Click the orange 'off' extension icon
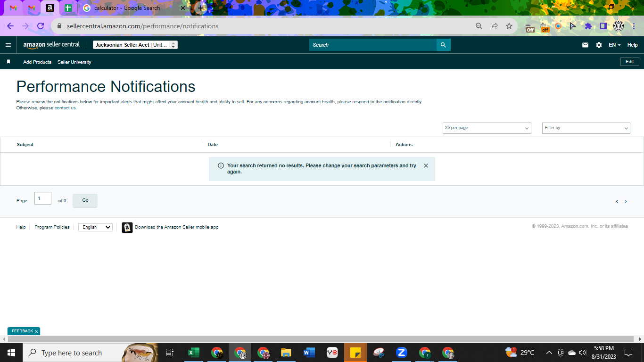The image size is (644, 362). 545,26
